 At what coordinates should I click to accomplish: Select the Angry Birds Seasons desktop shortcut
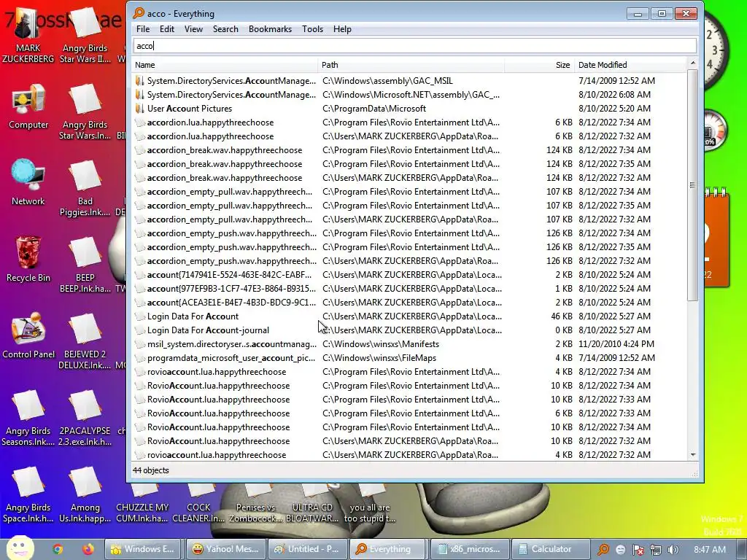tap(28, 418)
